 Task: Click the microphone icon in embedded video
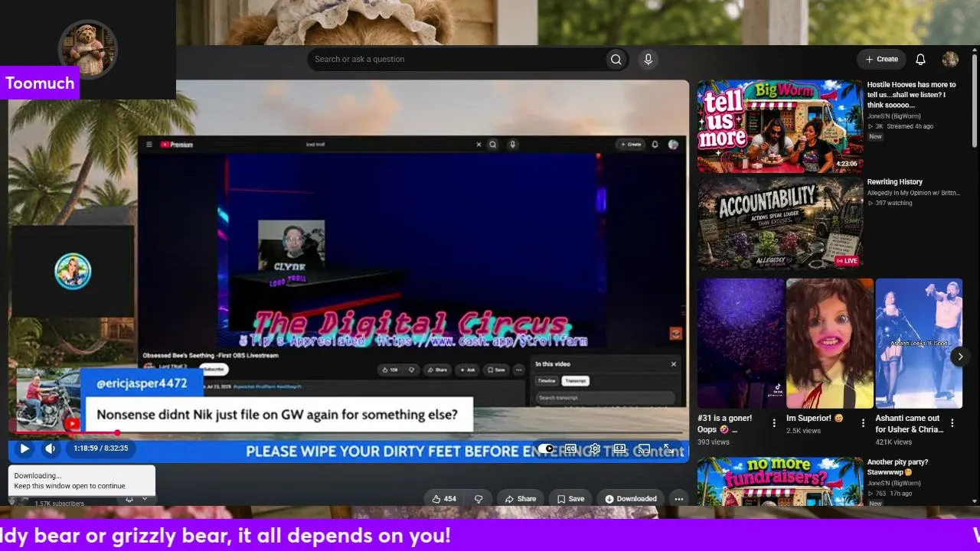[x=512, y=144]
